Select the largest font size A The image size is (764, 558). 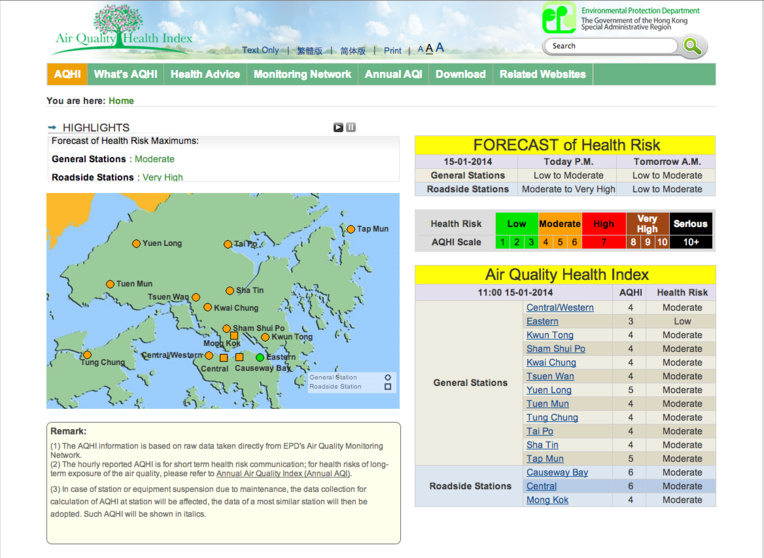(x=440, y=47)
